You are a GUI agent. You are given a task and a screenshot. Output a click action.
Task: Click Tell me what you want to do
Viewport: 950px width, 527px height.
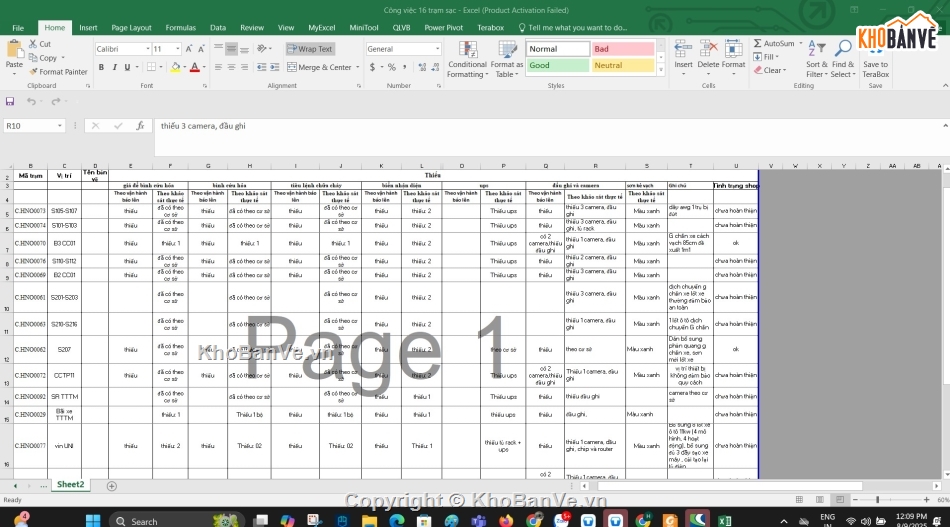coord(573,28)
